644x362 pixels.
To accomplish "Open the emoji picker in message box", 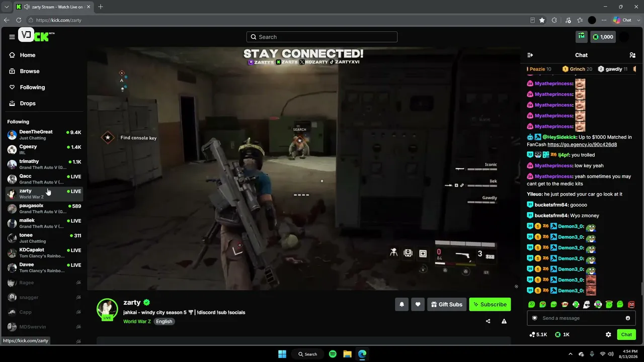I will (x=628, y=318).
